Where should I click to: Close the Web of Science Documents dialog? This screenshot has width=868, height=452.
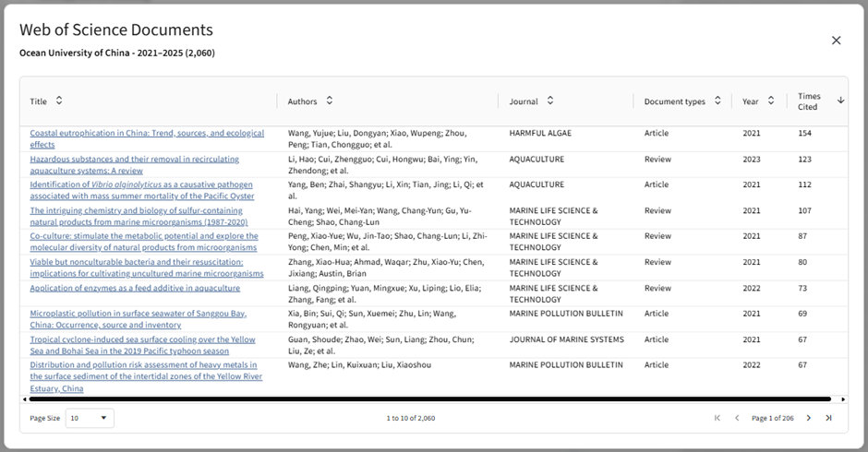pos(836,41)
